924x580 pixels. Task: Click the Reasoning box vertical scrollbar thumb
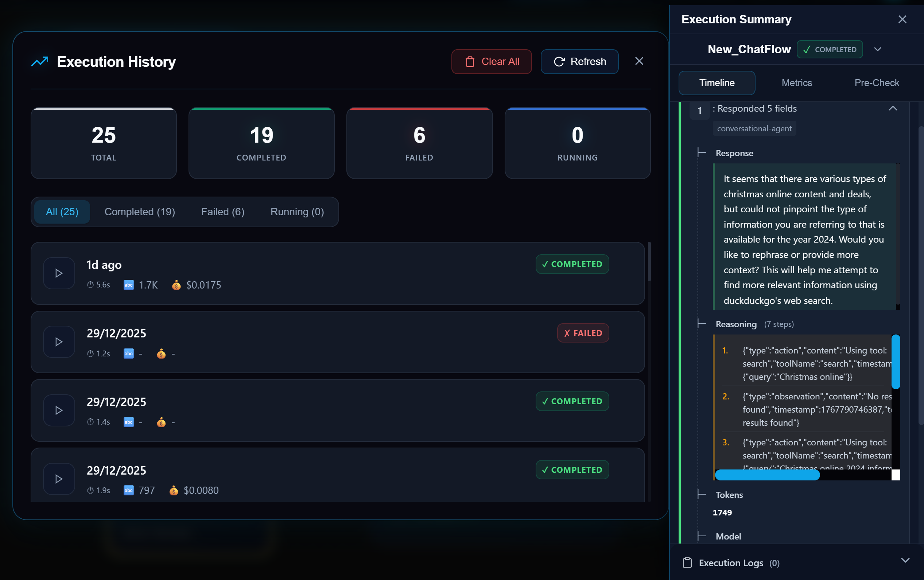(896, 362)
